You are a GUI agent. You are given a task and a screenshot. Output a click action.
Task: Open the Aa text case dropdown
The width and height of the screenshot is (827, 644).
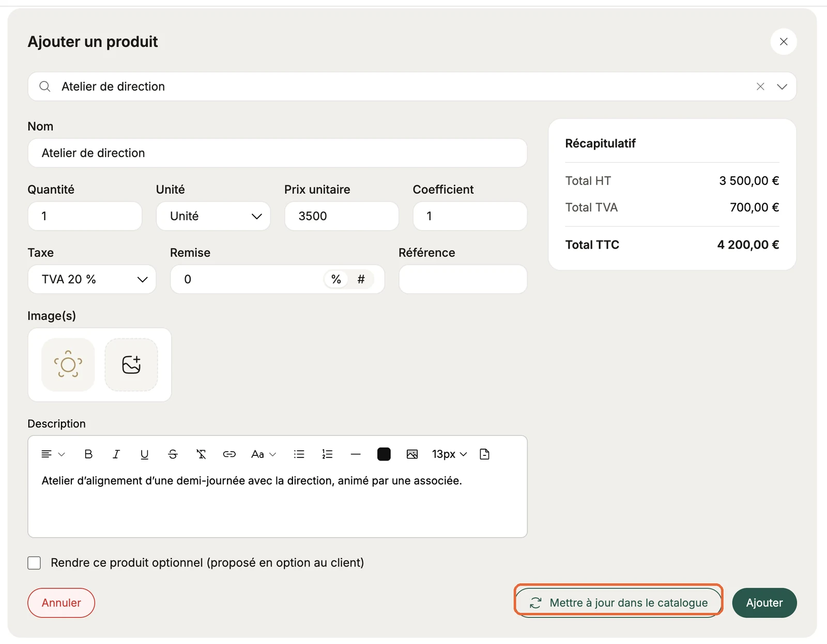(264, 454)
